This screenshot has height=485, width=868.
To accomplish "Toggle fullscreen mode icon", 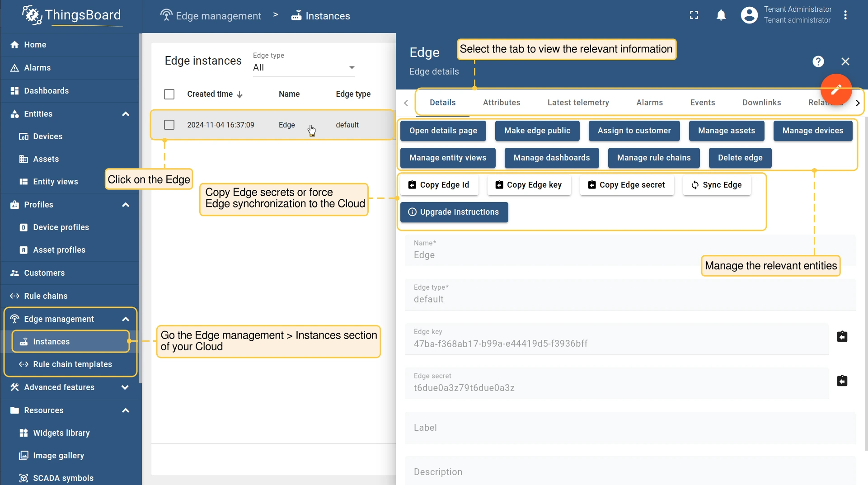I will coord(694,15).
